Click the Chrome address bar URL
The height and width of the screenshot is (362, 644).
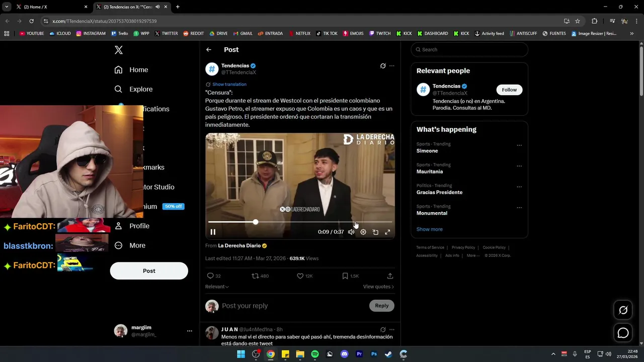click(x=104, y=21)
